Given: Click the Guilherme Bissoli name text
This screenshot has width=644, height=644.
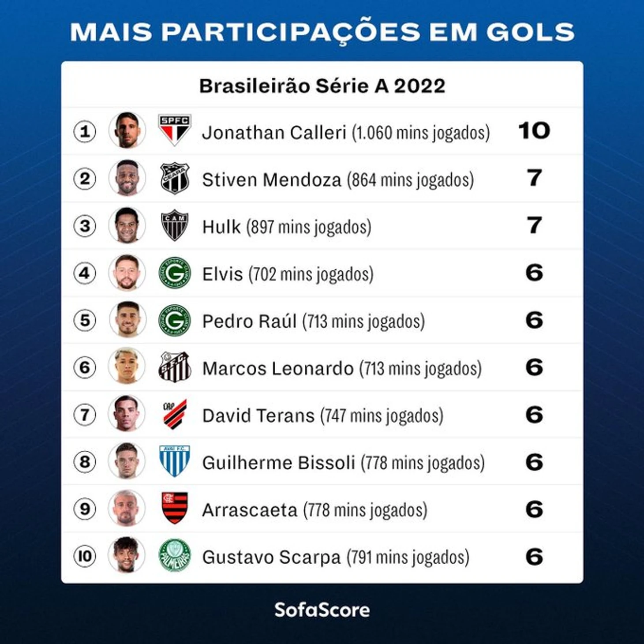Looking at the screenshot, I should click(279, 463).
